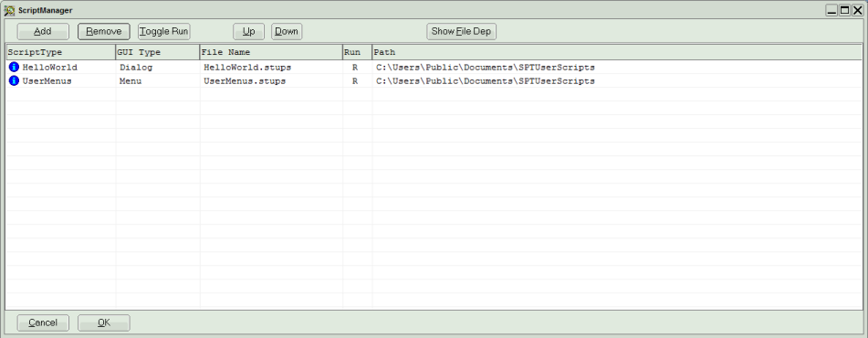Click the R run flag for HelloWorld
This screenshot has height=338, width=868.
(355, 68)
